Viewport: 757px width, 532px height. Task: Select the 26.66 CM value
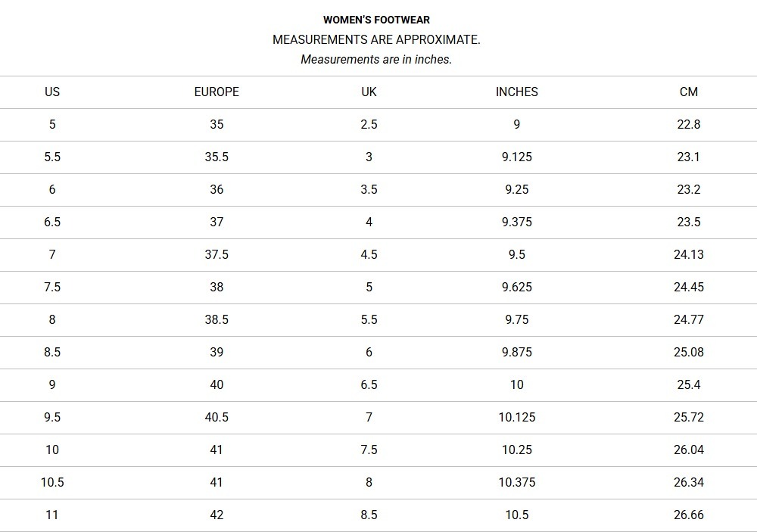pos(689,515)
